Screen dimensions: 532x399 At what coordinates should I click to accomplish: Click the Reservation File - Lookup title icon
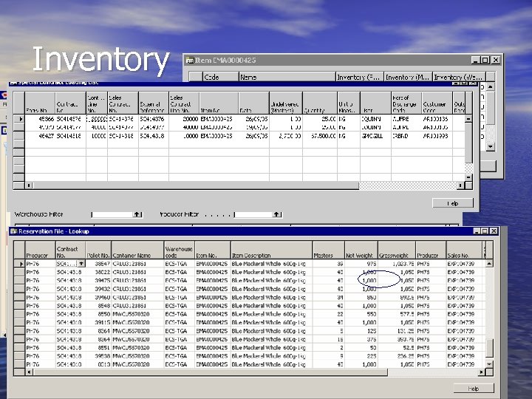coord(13,231)
